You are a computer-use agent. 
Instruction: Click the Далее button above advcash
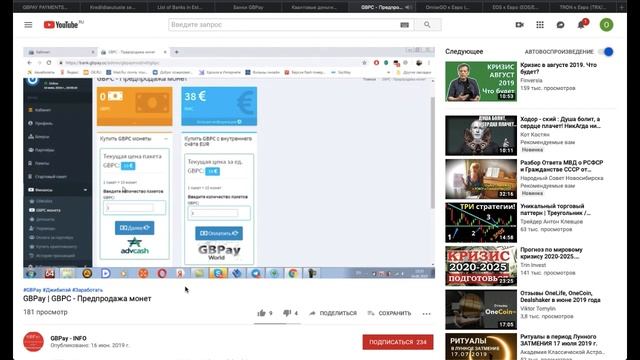(x=135, y=228)
